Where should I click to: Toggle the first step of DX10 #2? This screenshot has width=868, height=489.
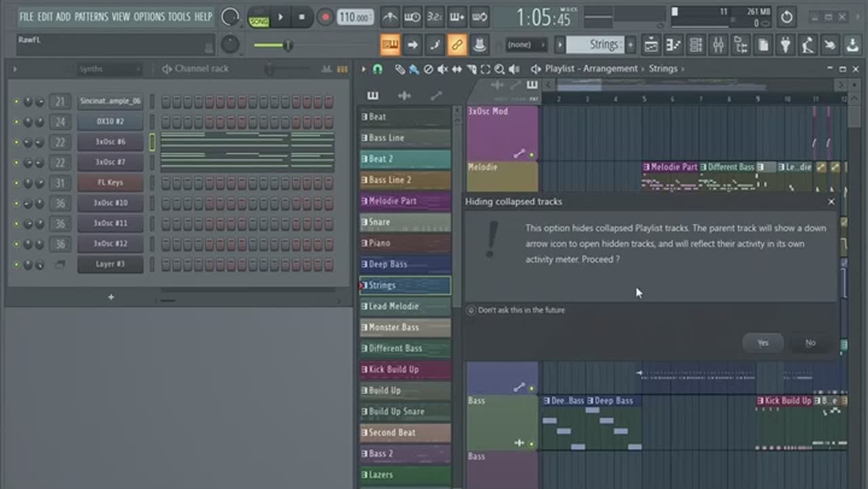[x=165, y=122]
